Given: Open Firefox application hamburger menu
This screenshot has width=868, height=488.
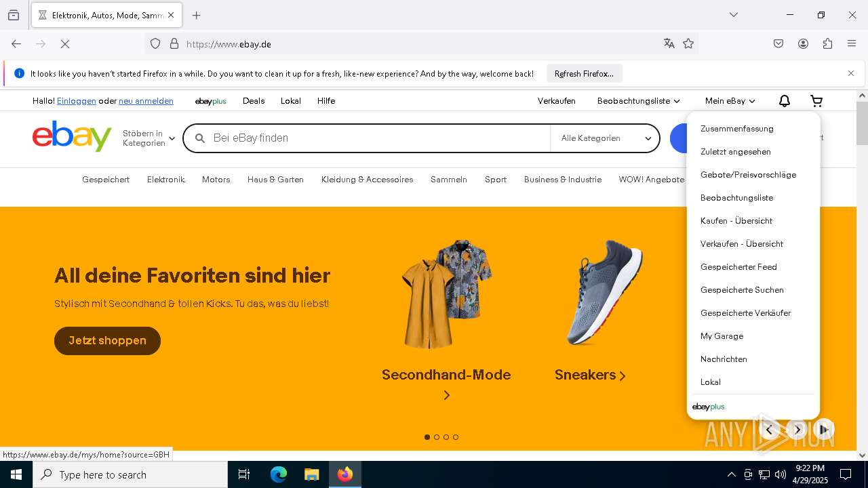Looking at the screenshot, I should point(852,44).
